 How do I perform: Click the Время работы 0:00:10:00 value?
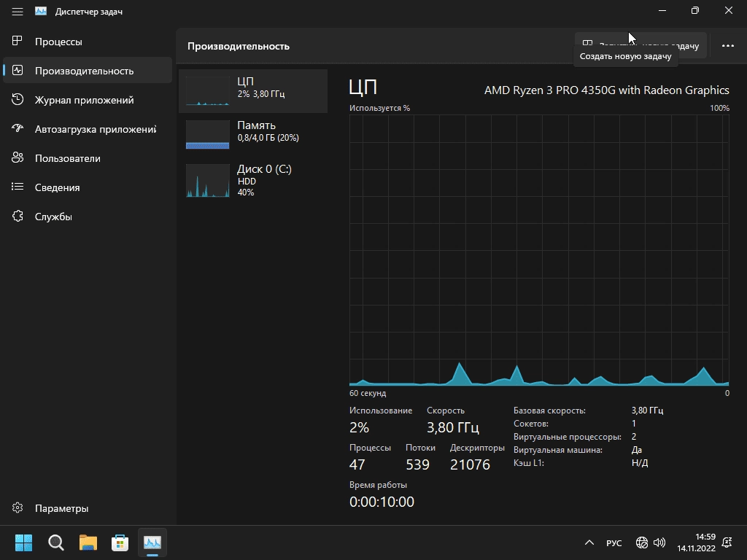pos(382,502)
